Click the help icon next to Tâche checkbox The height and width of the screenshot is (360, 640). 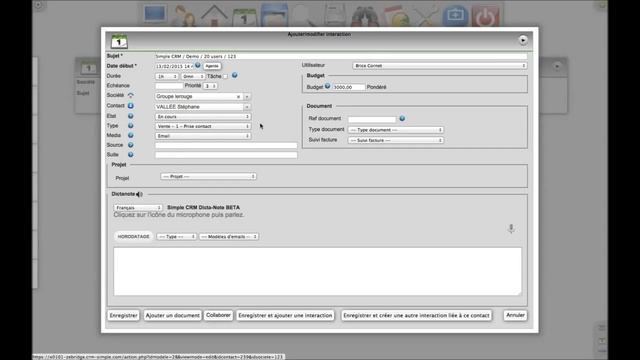pyautogui.click(x=235, y=76)
